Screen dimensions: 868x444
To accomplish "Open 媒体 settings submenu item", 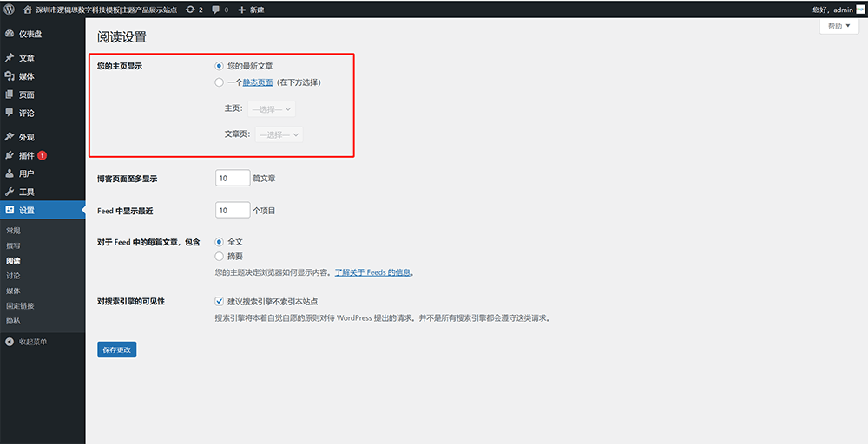I will tap(13, 291).
